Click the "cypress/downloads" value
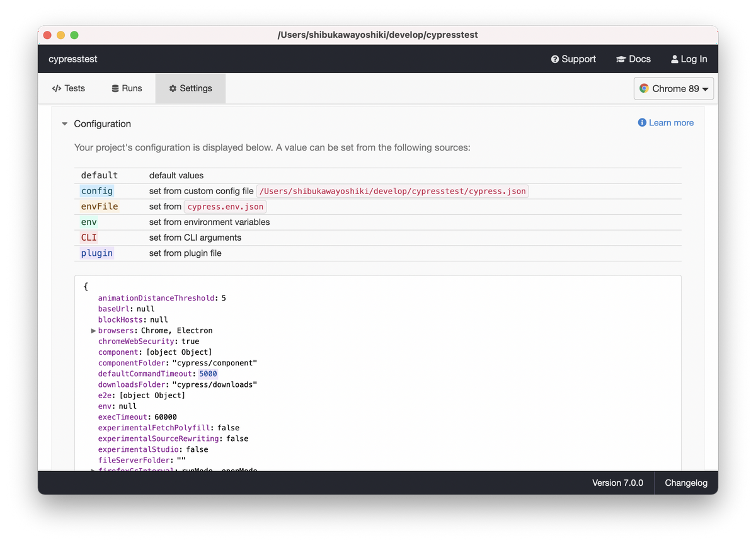Viewport: 756px width, 545px height. [215, 384]
